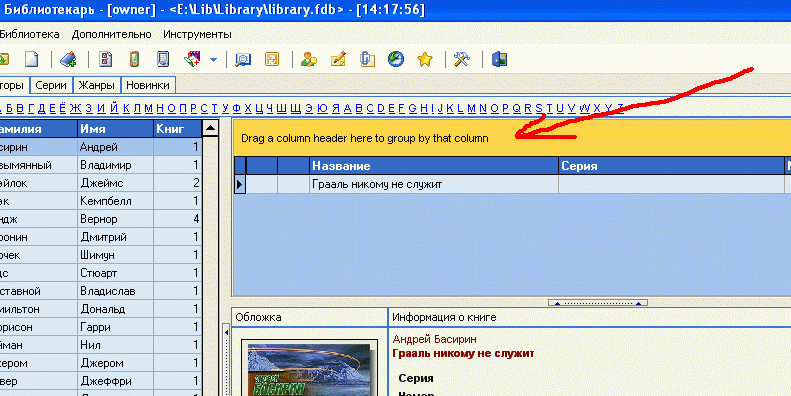Click the author list scroll-up arrow
791x396 pixels.
pyautogui.click(x=210, y=129)
